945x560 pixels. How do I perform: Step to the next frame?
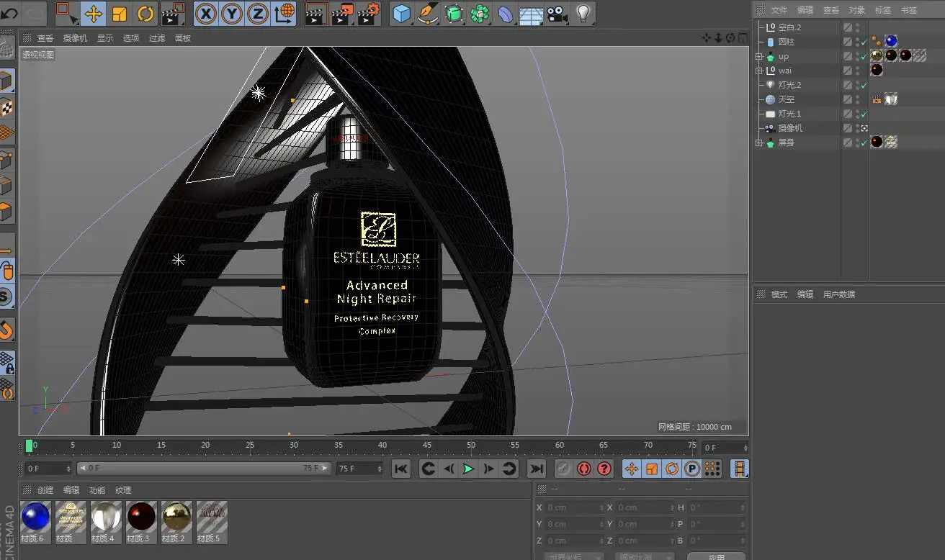(488, 469)
